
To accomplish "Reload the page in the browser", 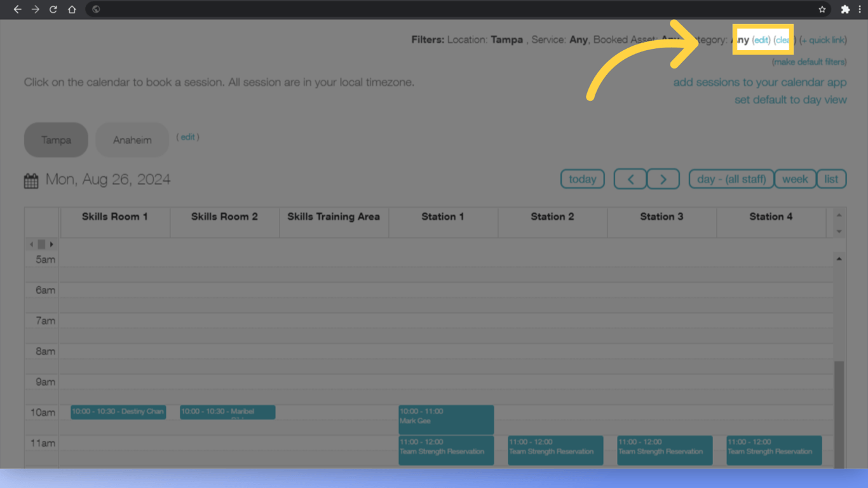I will 53,9.
